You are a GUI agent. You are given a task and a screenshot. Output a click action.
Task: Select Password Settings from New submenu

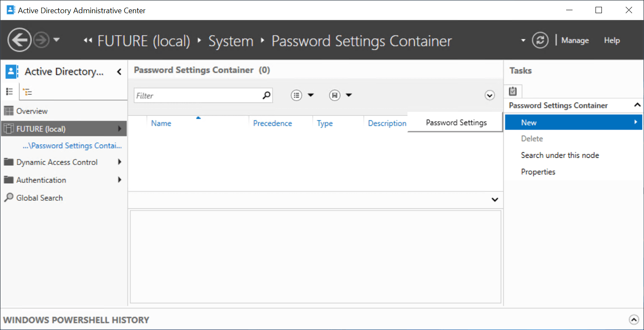[456, 123]
